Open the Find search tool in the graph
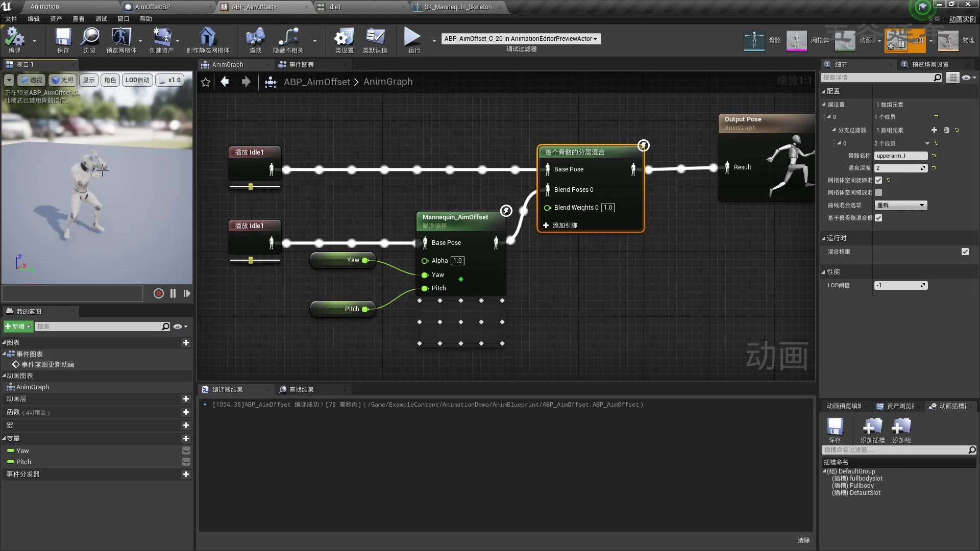 pyautogui.click(x=255, y=41)
